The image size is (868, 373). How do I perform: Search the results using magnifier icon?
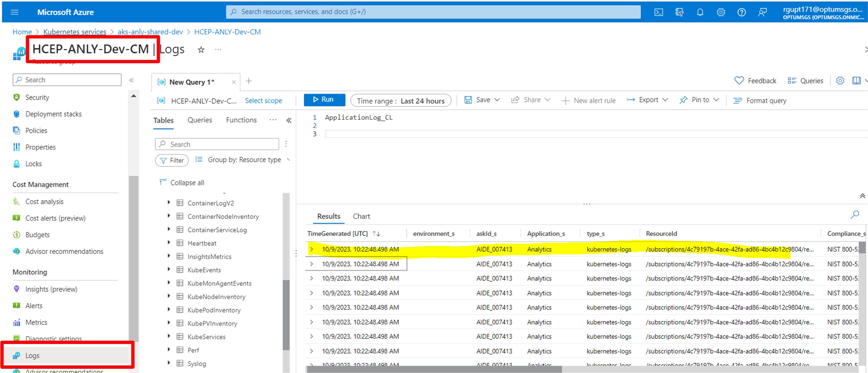click(855, 214)
